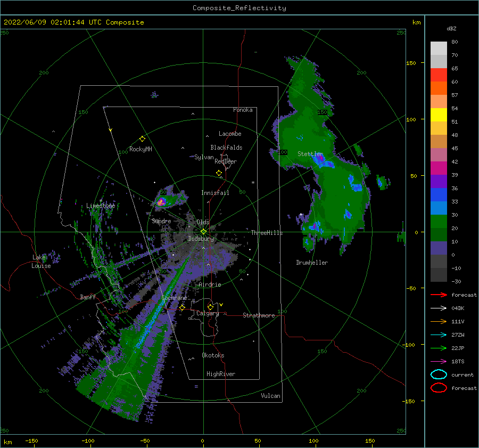Click the Okotoks label
The width and height of the screenshot is (479, 448).
click(x=213, y=355)
